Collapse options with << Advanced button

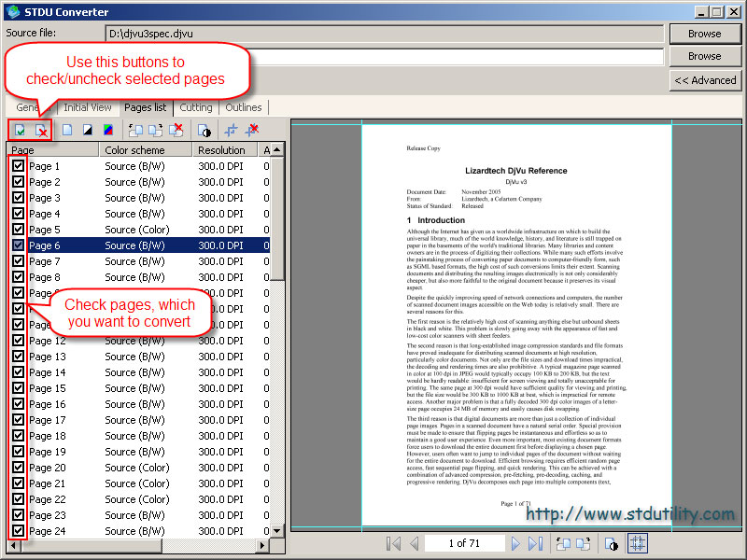click(705, 80)
